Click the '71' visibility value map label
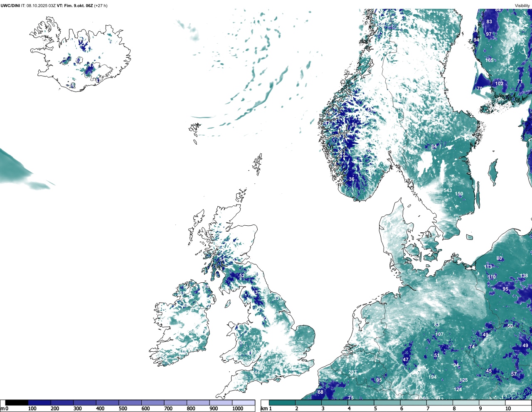The height and width of the screenshot is (412, 532). tap(520, 81)
